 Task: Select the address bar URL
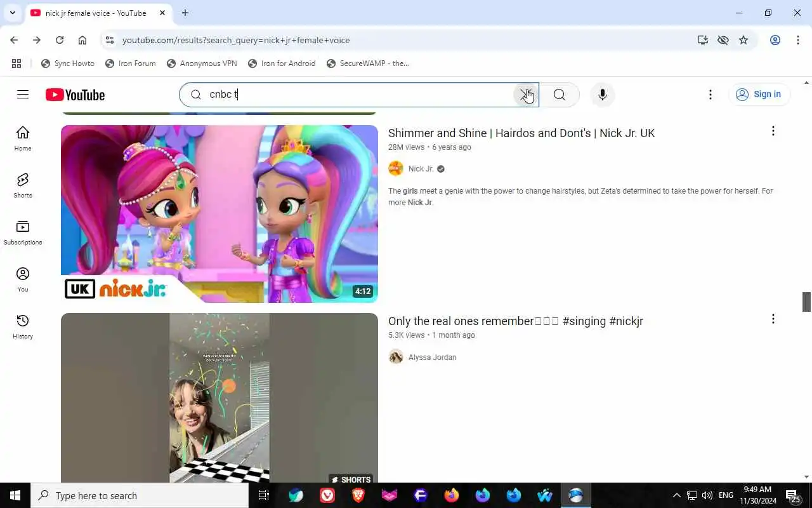(x=236, y=40)
